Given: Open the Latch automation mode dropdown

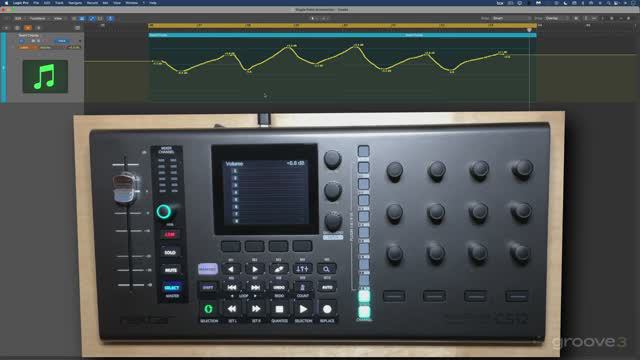Looking at the screenshot, I should point(27,47).
